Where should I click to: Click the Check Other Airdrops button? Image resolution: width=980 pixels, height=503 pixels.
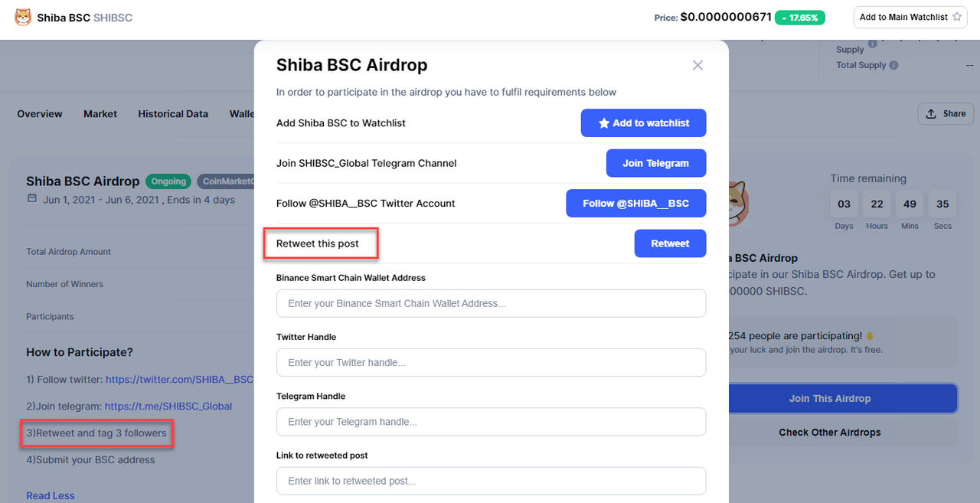[830, 432]
